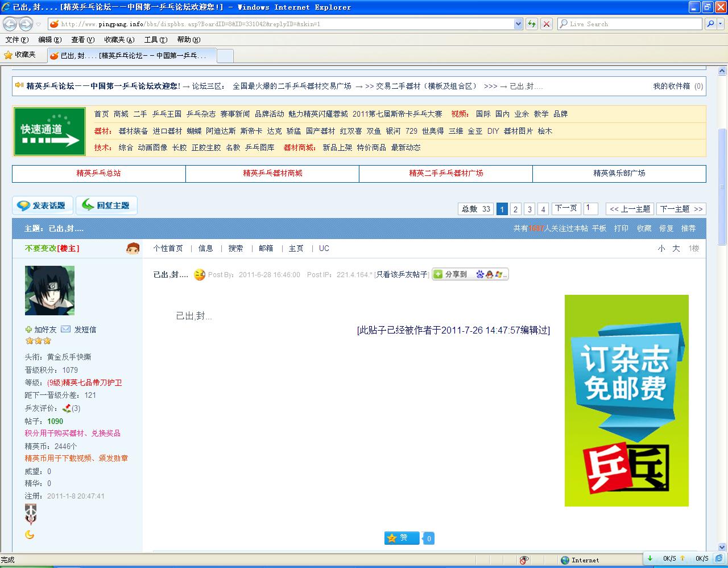The height and width of the screenshot is (568, 728).
Task: Click the vertical scrollbar down arrow
Action: [x=722, y=547]
